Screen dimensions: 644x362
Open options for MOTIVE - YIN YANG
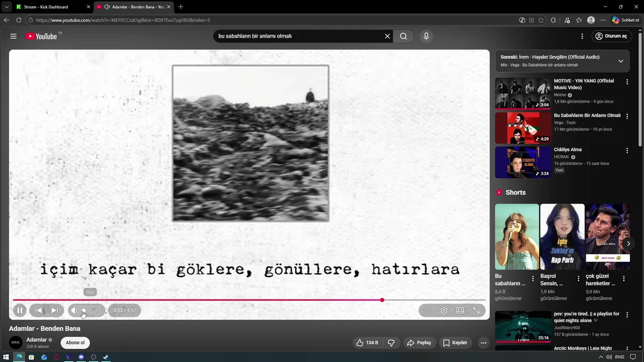tap(627, 81)
